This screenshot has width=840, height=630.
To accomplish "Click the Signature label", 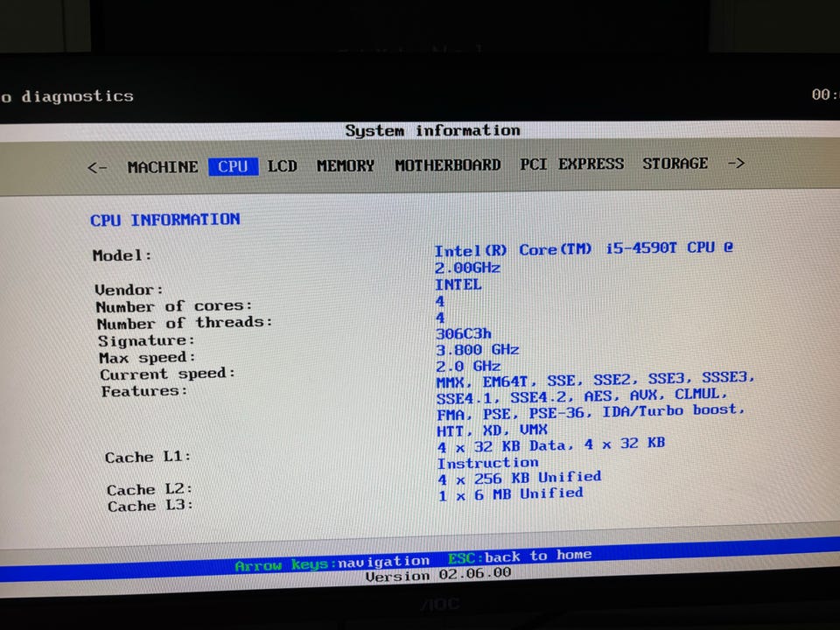I will [x=146, y=340].
